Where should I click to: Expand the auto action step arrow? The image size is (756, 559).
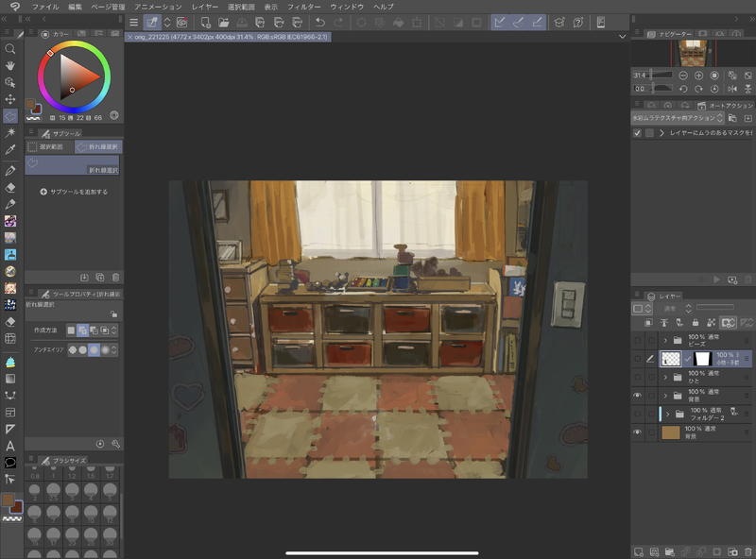pyautogui.click(x=661, y=132)
